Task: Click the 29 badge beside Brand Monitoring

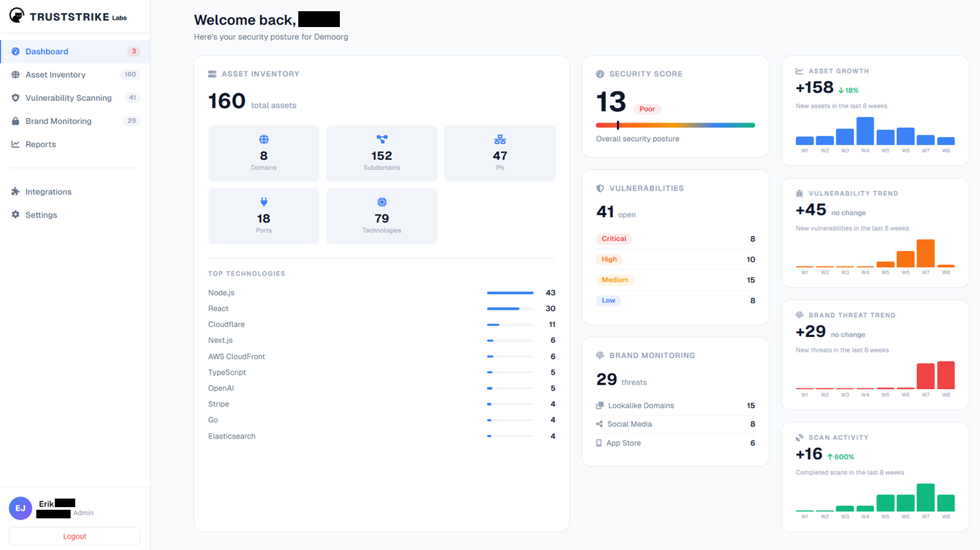Action: click(x=132, y=121)
